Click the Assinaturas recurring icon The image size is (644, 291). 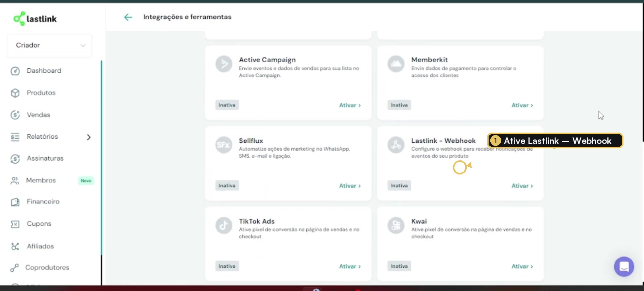pos(15,159)
